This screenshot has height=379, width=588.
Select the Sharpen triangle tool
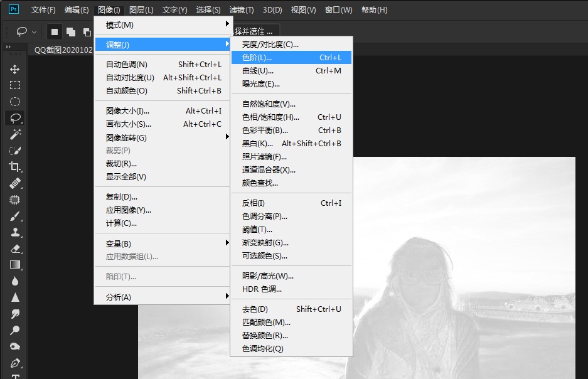(x=15, y=297)
